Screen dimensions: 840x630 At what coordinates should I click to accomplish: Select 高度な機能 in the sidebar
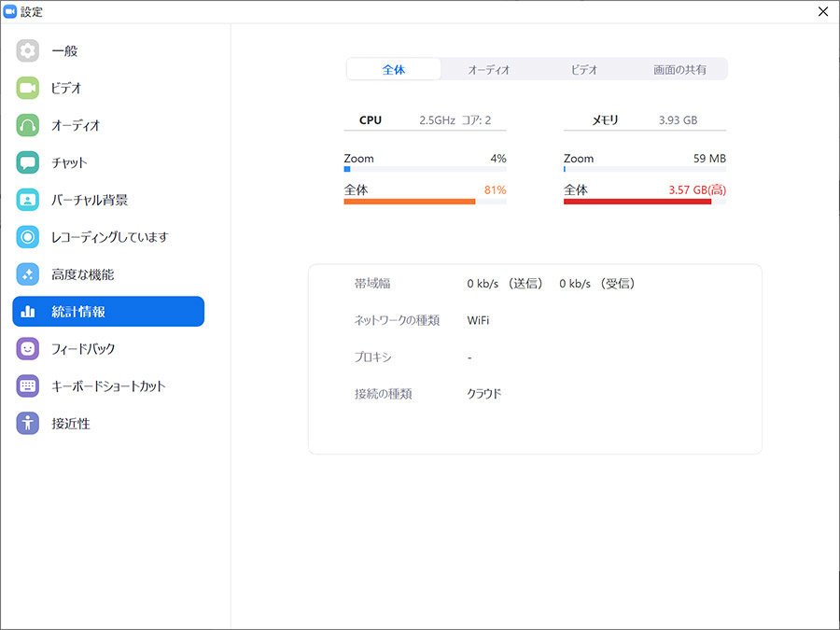click(x=108, y=274)
